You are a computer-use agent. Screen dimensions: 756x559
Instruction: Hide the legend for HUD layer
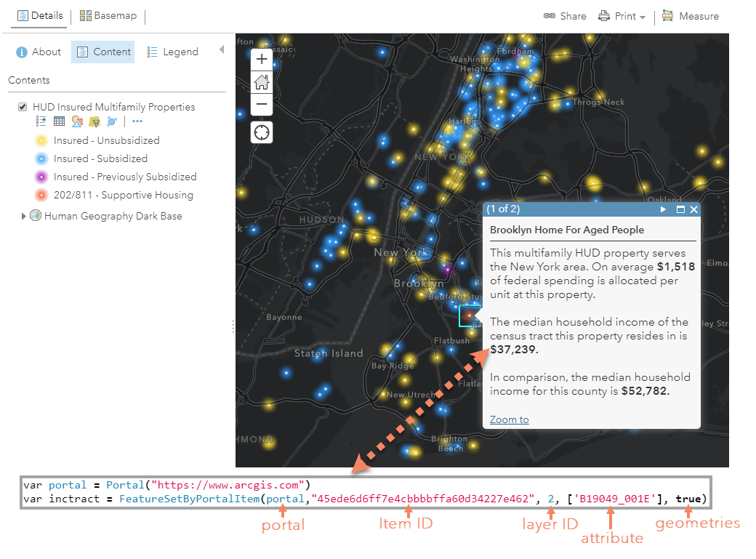coord(41,121)
